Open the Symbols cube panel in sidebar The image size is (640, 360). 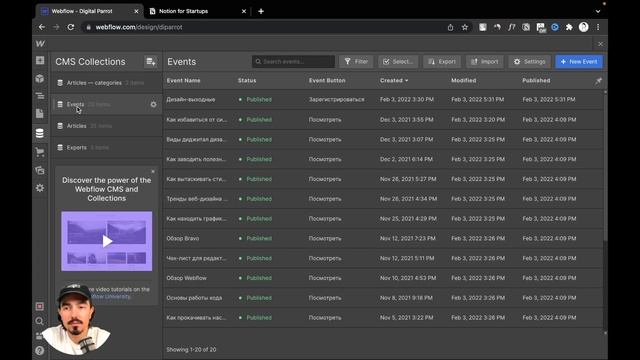(x=40, y=78)
